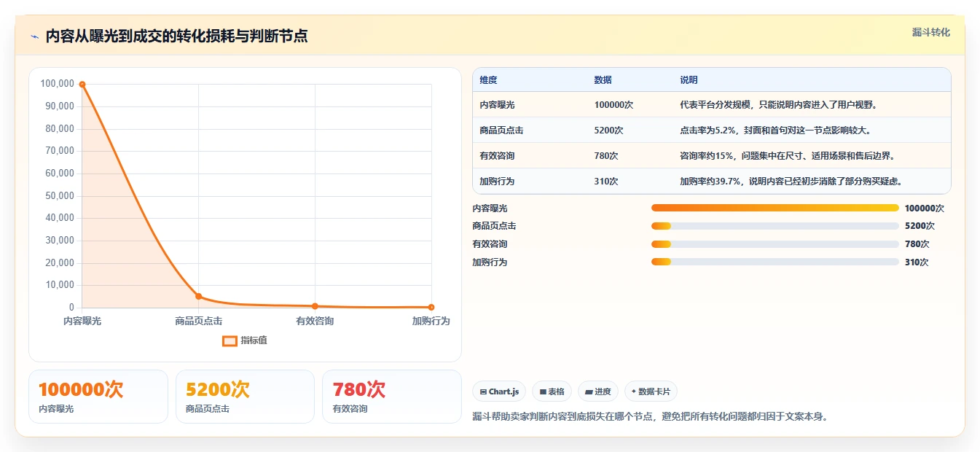
Task: Click the 100000次 cell in the table
Action: pos(614,105)
